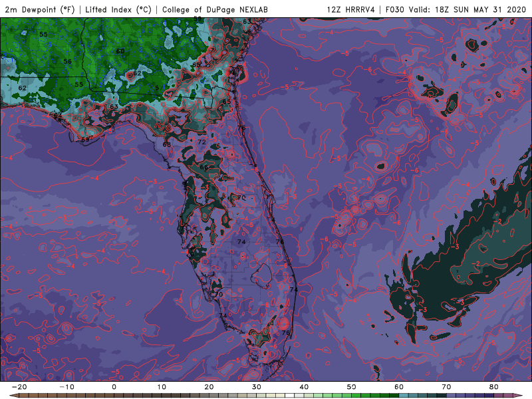Image resolution: width=532 pixels, height=399 pixels.
Task: Click the '12Z HRRRV4' model run label
Action: [351, 9]
